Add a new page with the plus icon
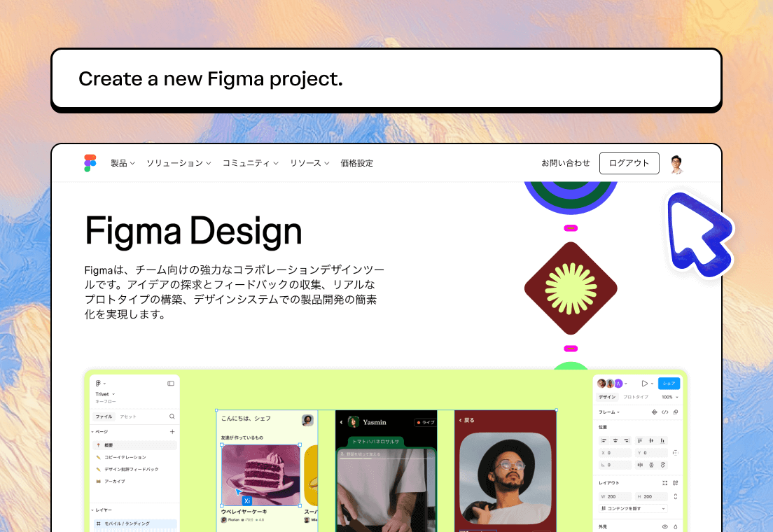Image resolution: width=773 pixels, height=532 pixels. coord(172,431)
